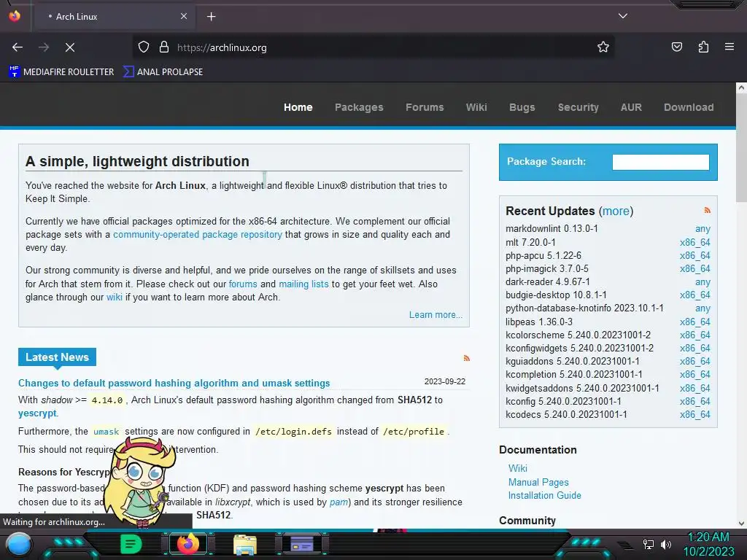The image size is (747, 560).
Task: Stop page loading with the X button
Action: pyautogui.click(x=69, y=47)
